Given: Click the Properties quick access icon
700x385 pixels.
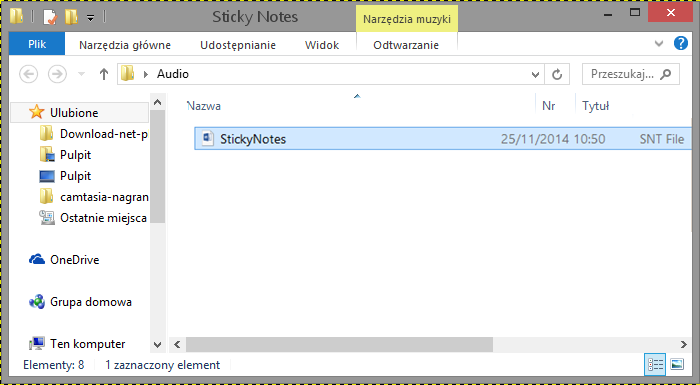Looking at the screenshot, I should (50, 17).
